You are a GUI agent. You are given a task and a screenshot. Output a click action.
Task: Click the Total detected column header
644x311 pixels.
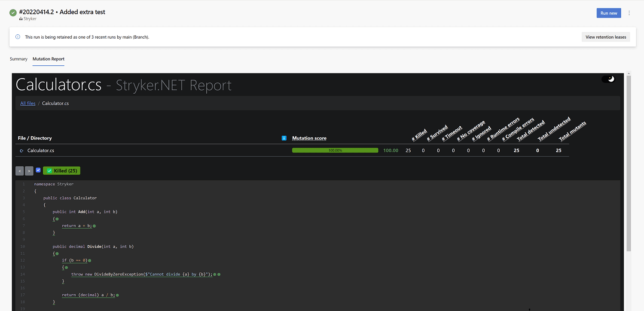tap(531, 131)
